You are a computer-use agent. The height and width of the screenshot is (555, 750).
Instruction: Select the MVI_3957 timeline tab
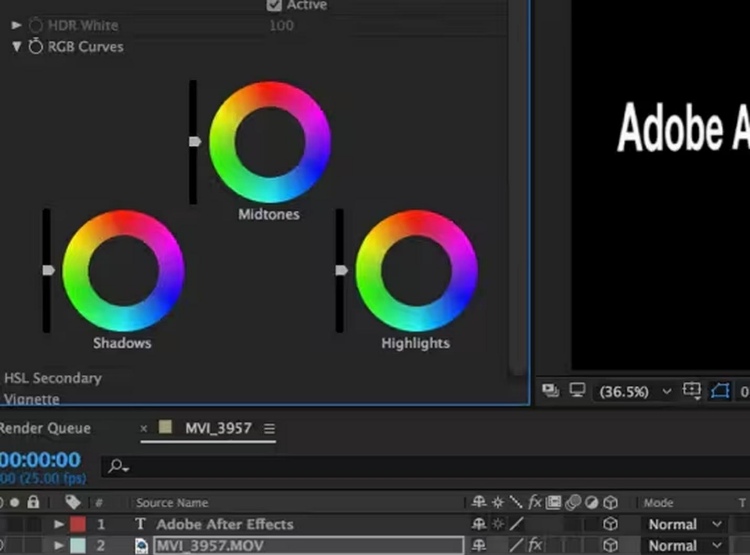pyautogui.click(x=218, y=429)
